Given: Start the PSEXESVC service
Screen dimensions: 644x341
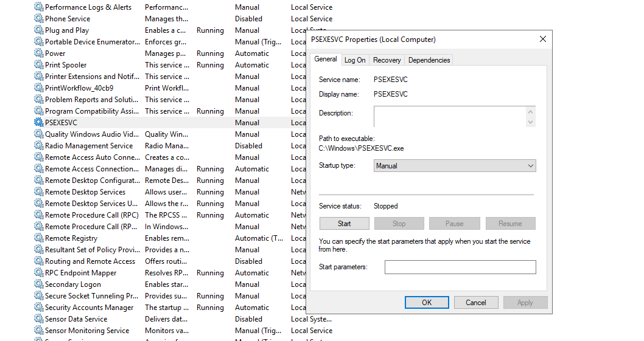Looking at the screenshot, I should (x=344, y=224).
